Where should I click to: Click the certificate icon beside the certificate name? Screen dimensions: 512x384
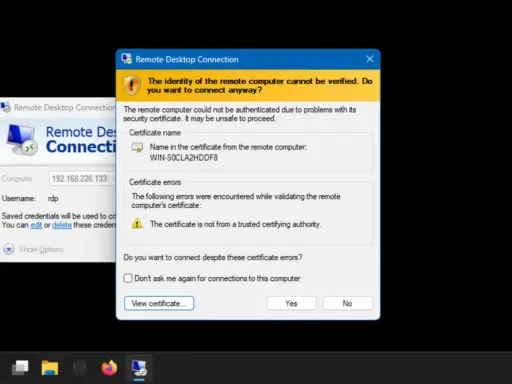click(137, 147)
